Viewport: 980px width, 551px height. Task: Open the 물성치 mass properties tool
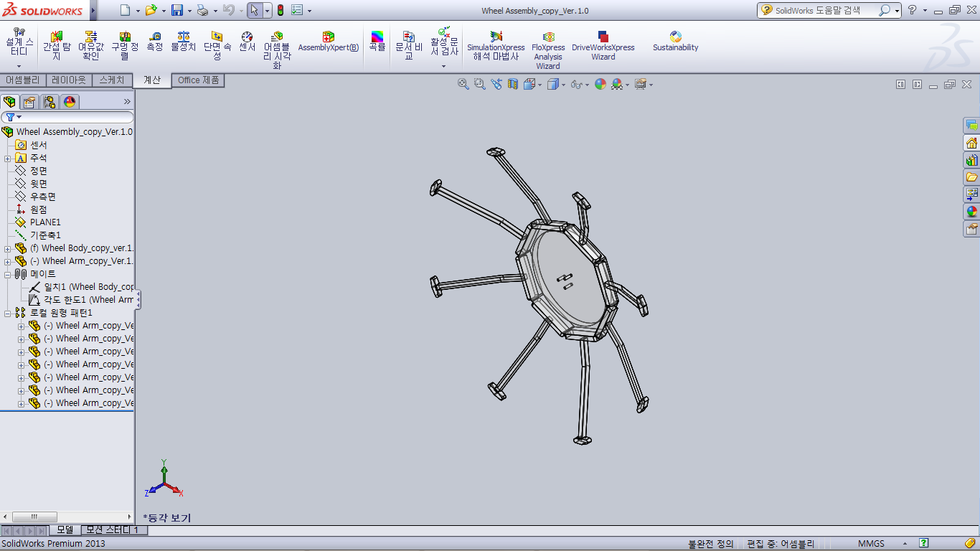pos(183,42)
